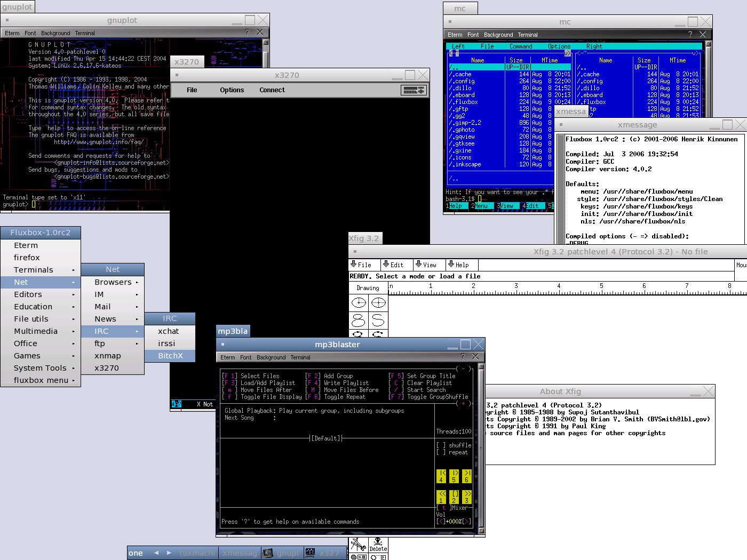The height and width of the screenshot is (560, 747).
Task: Open the Command menu in mc
Action: [521, 46]
